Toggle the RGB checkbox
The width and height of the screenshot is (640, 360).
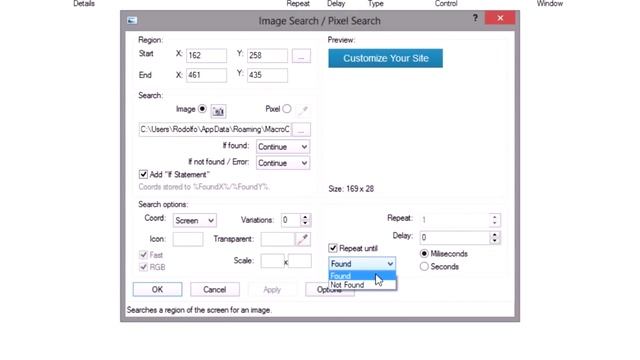143,267
